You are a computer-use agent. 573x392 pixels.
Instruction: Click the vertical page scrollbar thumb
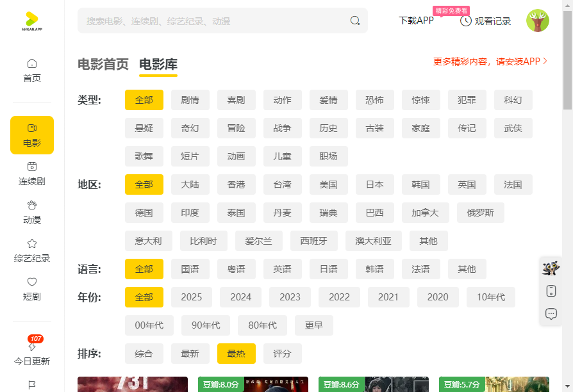(567, 60)
